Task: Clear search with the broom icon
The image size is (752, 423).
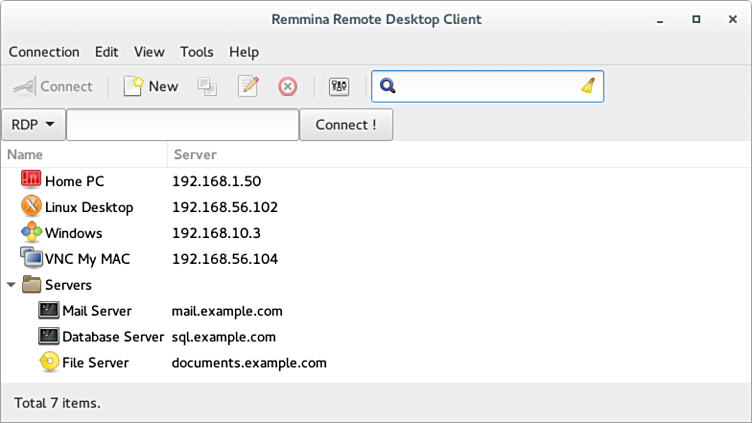Action: [x=588, y=86]
